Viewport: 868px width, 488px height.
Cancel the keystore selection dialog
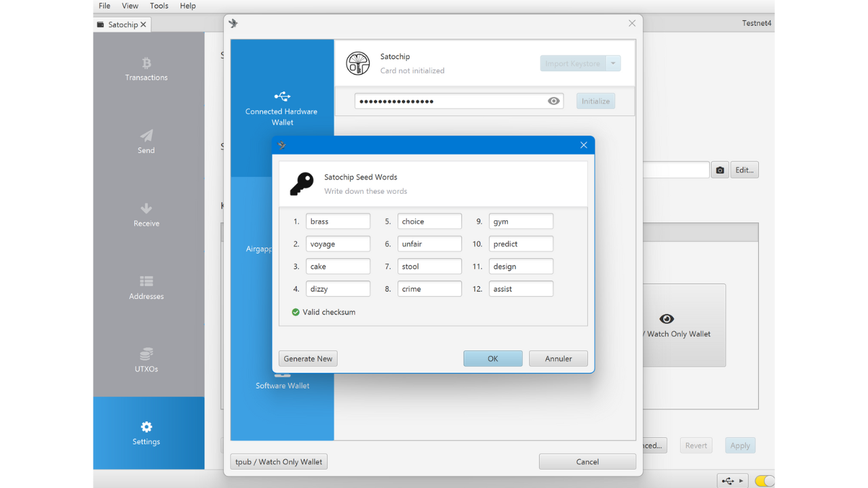click(587, 462)
